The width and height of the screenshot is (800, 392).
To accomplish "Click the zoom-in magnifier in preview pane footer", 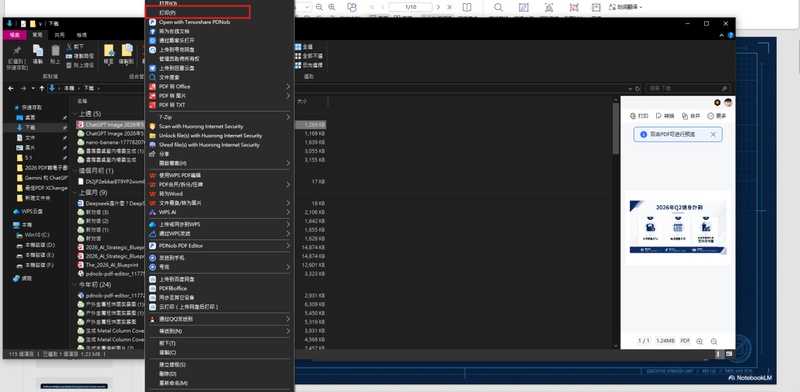I will click(699, 341).
